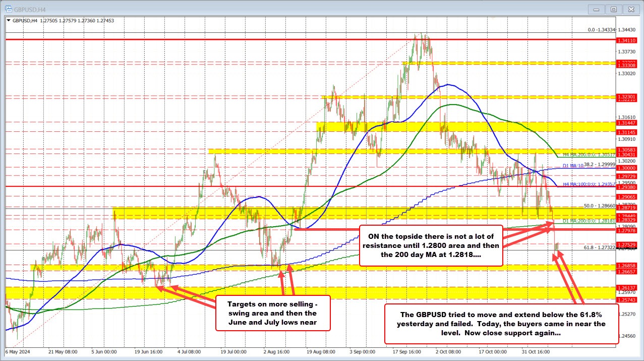Select the 1.30000 price level label
Image resolution: width=644 pixels, height=361 pixels.
(x=627, y=167)
